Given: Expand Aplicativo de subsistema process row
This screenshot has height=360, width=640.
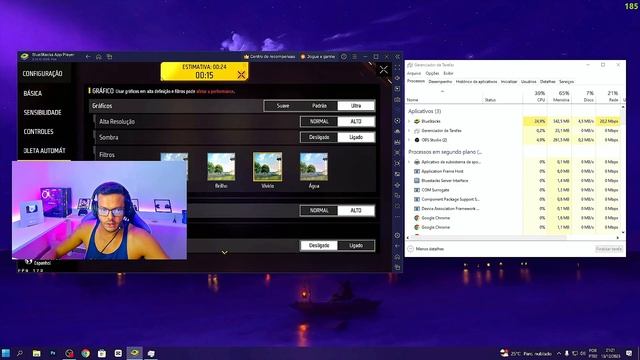Looking at the screenshot, I should pos(409,162).
